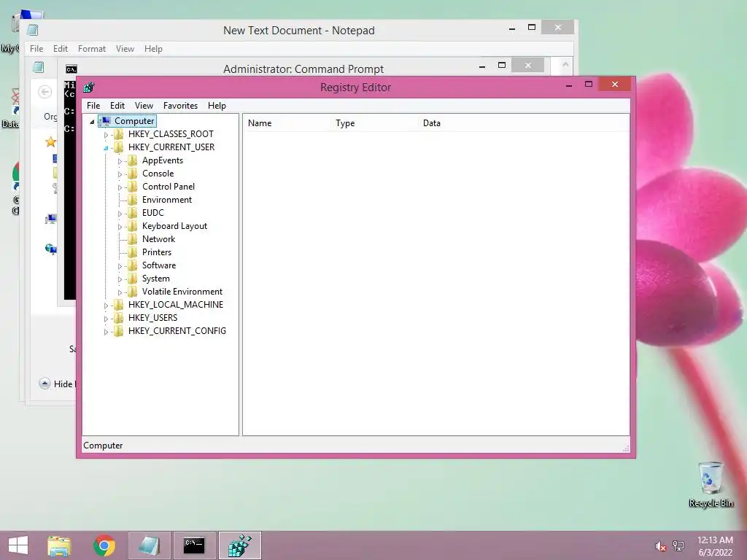The image size is (747, 560).
Task: Click the Printers folder icon
Action: [133, 252]
